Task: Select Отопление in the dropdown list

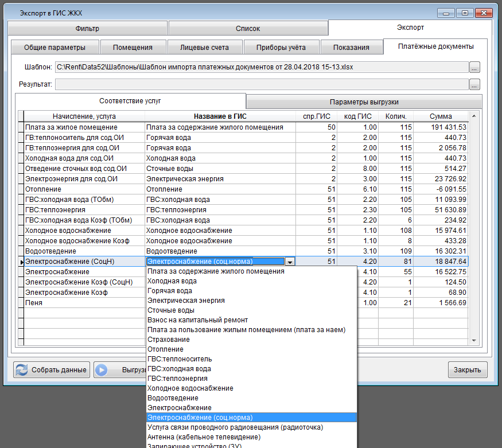Action: (x=251, y=349)
